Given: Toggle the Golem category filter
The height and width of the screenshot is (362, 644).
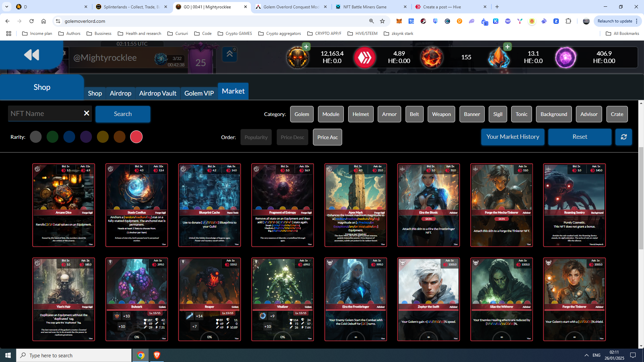Looking at the screenshot, I should click(302, 114).
